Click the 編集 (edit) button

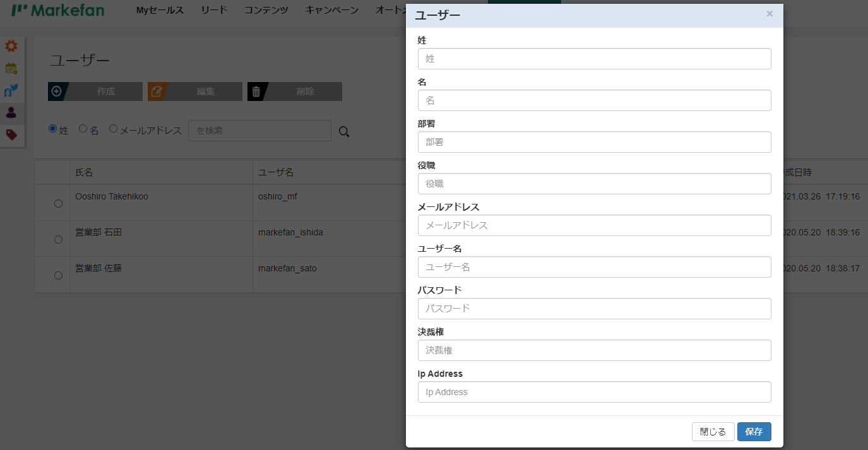point(195,92)
